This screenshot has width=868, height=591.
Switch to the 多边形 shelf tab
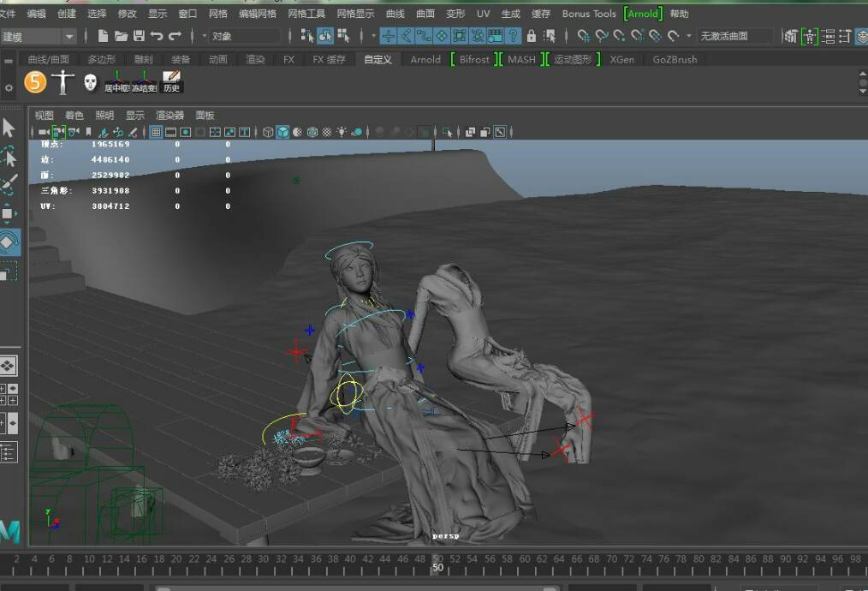tap(101, 59)
